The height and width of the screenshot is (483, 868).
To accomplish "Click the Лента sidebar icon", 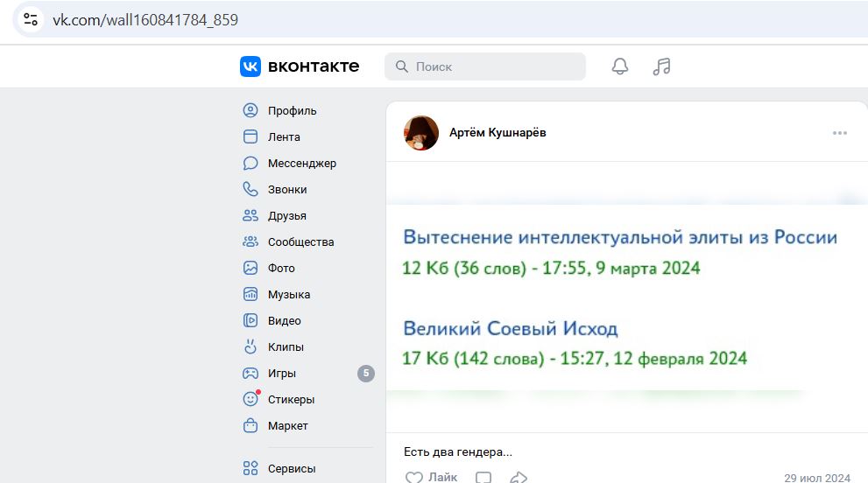I will (251, 136).
